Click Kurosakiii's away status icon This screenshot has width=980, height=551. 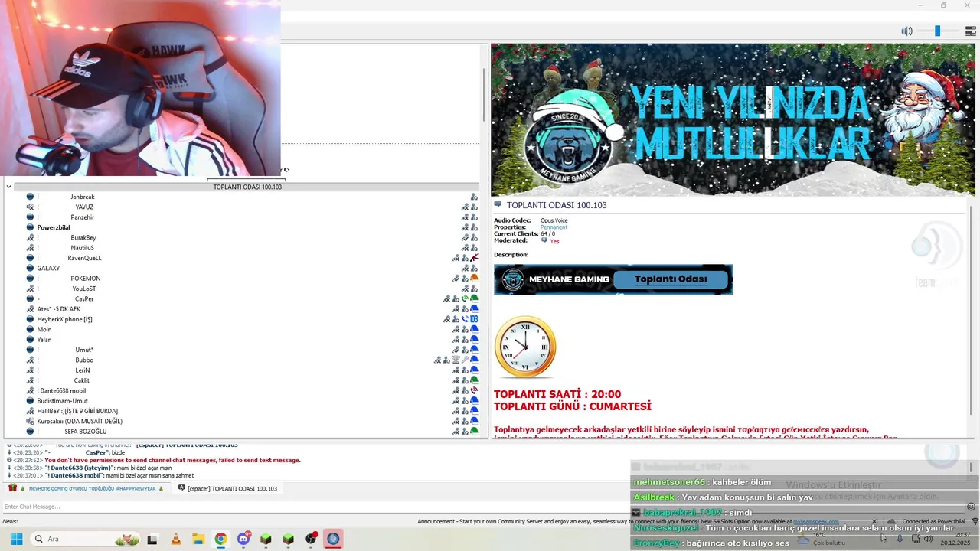point(31,421)
